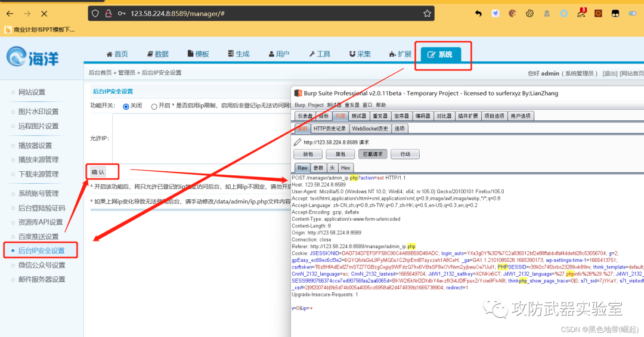Open 后台登陆验证码 in the sidebar
Screen dimensions: 644x337
pyautogui.click(x=42, y=208)
